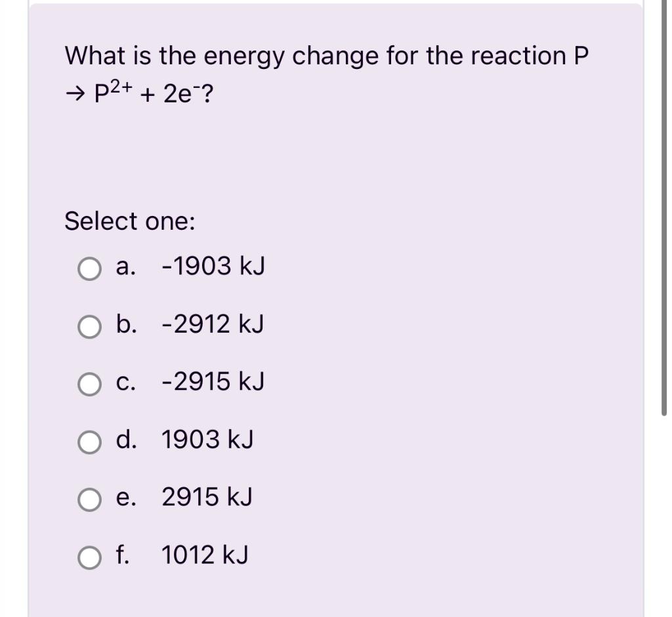Click the label text for option a

pyautogui.click(x=125, y=268)
